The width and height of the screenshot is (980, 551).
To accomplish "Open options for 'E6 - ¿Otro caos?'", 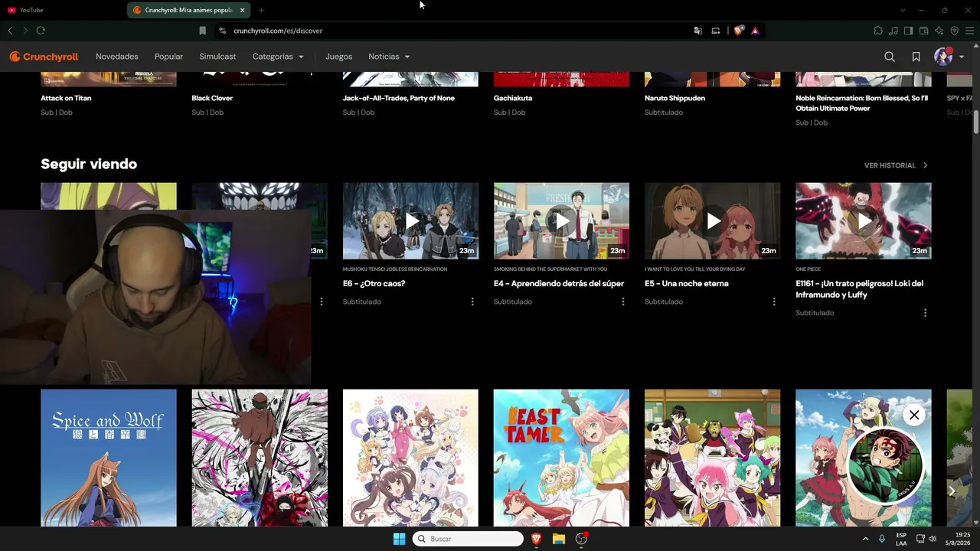I will point(472,302).
